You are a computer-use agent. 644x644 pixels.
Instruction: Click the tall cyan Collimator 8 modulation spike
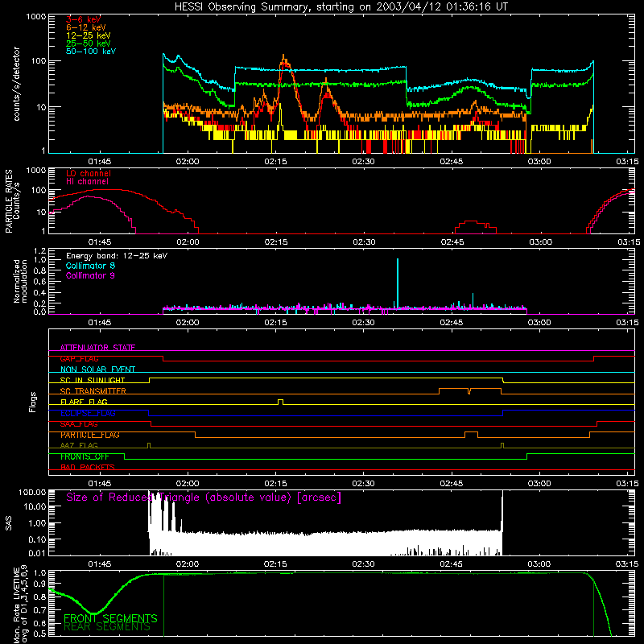click(x=398, y=283)
